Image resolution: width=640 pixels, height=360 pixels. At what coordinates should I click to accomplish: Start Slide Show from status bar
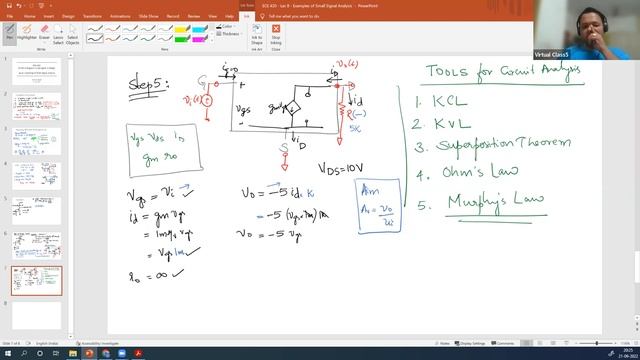pyautogui.click(x=566, y=343)
